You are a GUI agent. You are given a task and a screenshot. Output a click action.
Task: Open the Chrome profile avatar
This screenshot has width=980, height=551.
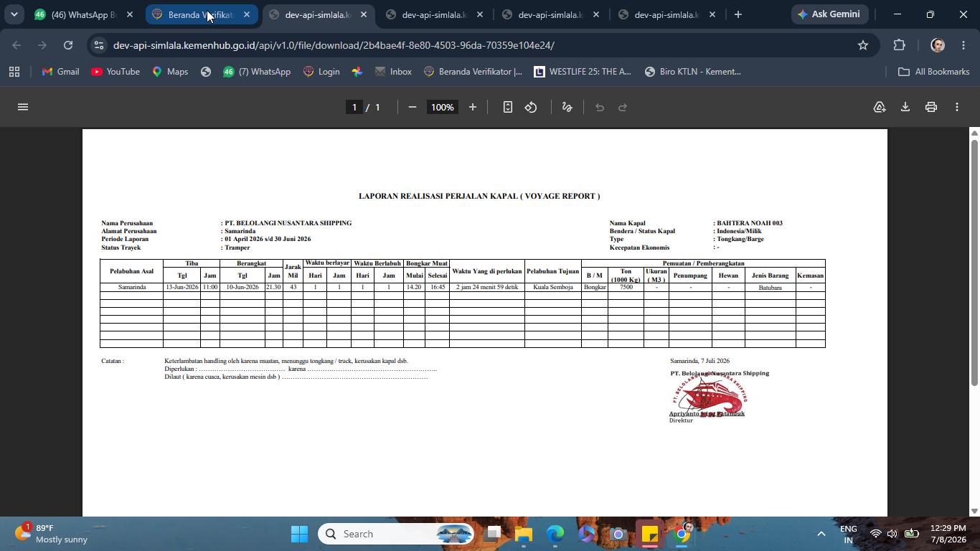coord(937,45)
